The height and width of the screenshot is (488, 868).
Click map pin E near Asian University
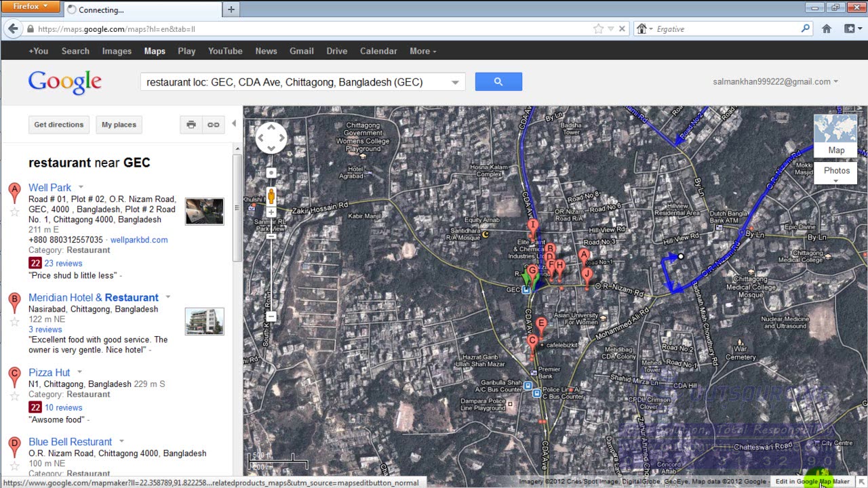coord(541,327)
